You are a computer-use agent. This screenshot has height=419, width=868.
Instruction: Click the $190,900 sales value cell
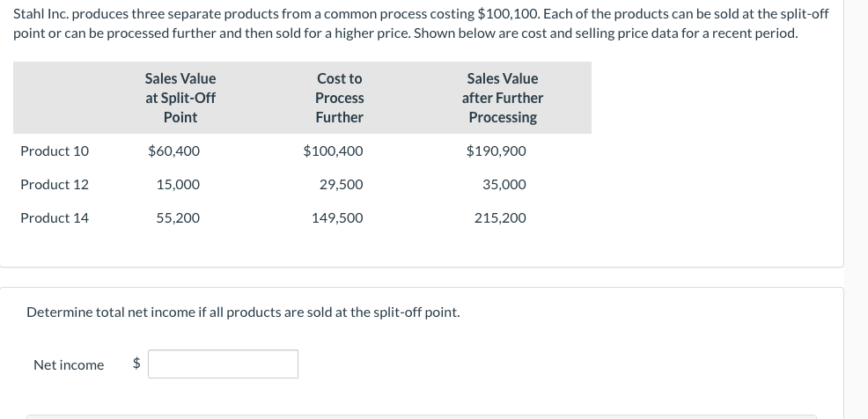coord(497,151)
